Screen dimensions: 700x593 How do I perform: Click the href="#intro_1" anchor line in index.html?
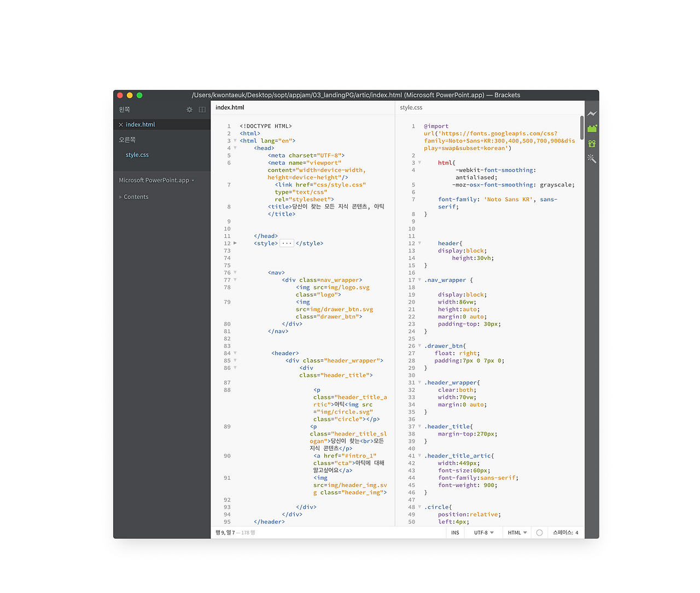point(345,456)
